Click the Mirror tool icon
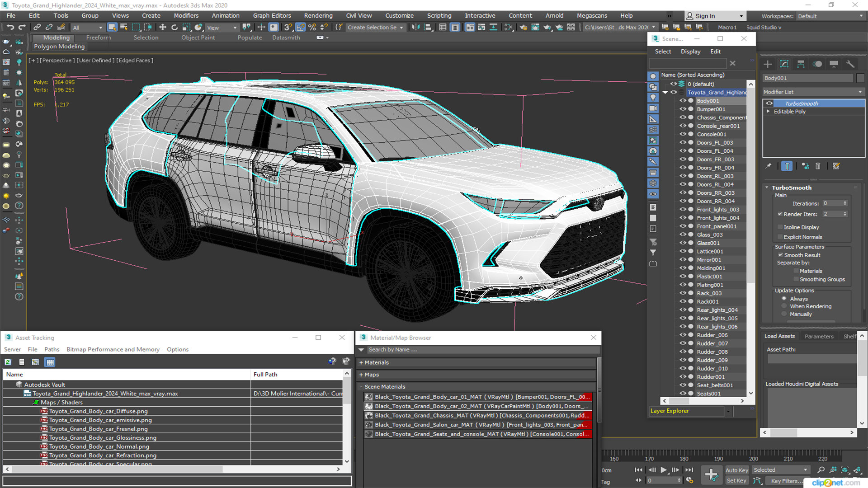The height and width of the screenshot is (488, 868). coord(415,28)
